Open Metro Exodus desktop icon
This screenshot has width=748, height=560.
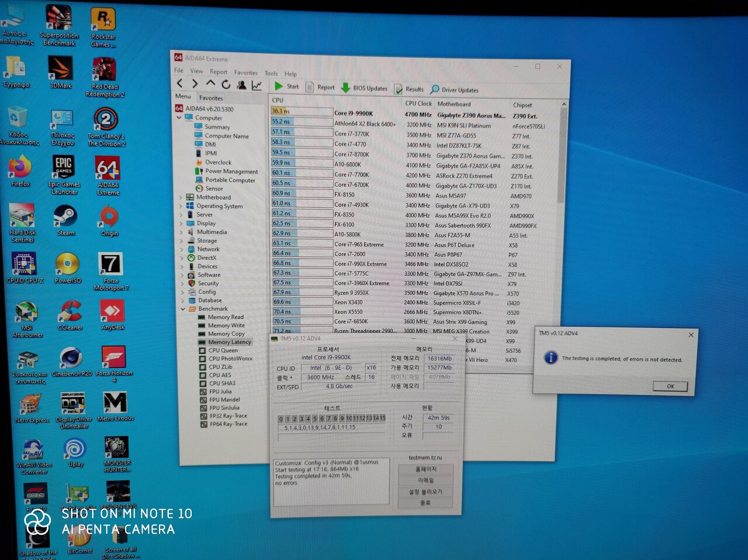click(x=115, y=406)
